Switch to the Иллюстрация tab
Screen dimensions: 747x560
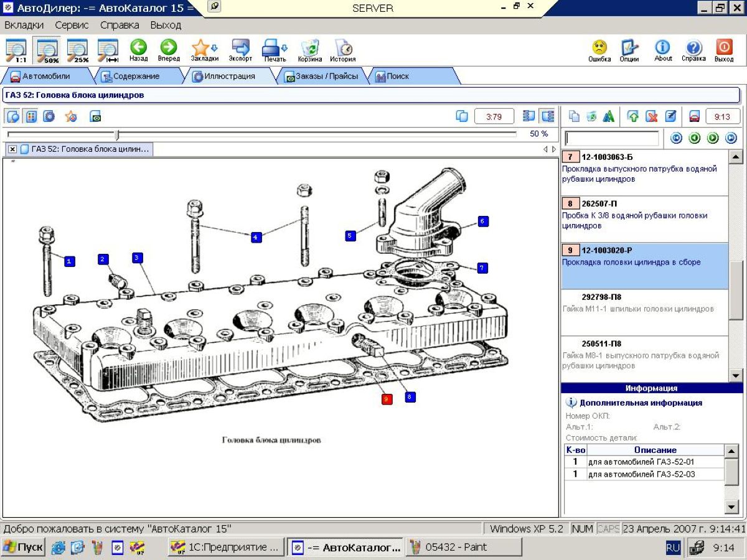(x=230, y=77)
